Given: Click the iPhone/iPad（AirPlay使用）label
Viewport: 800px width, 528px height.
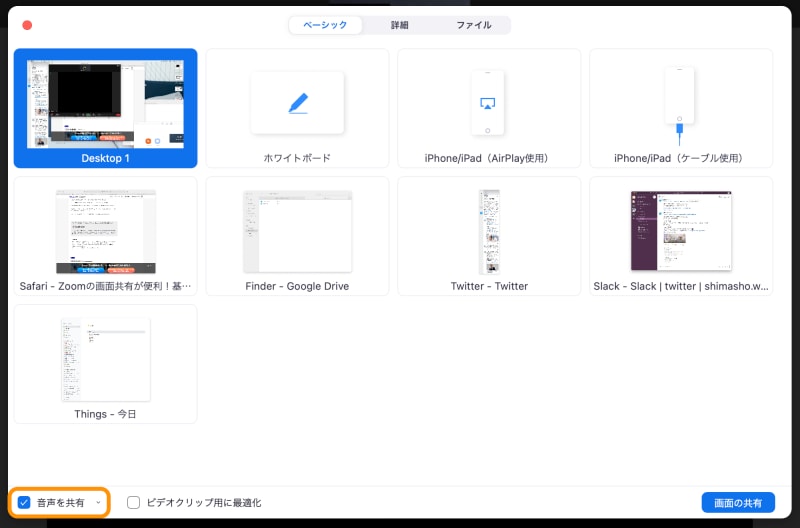Looking at the screenshot, I should (489, 158).
